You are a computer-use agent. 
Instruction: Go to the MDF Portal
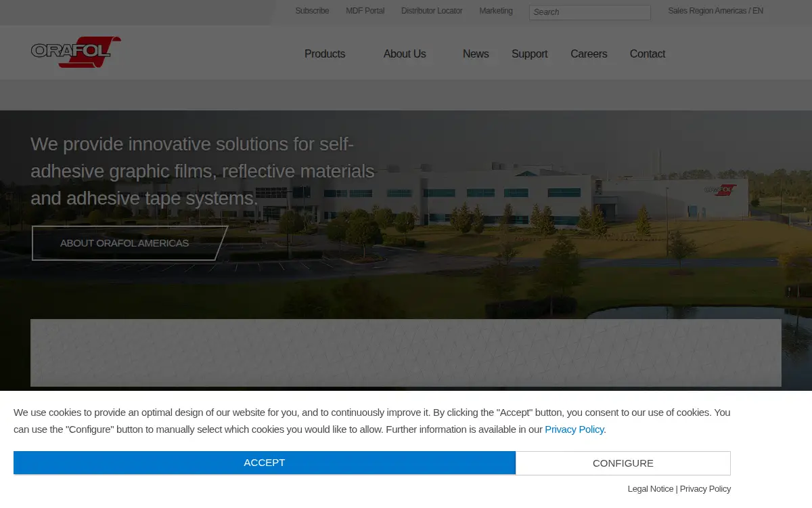pyautogui.click(x=365, y=11)
